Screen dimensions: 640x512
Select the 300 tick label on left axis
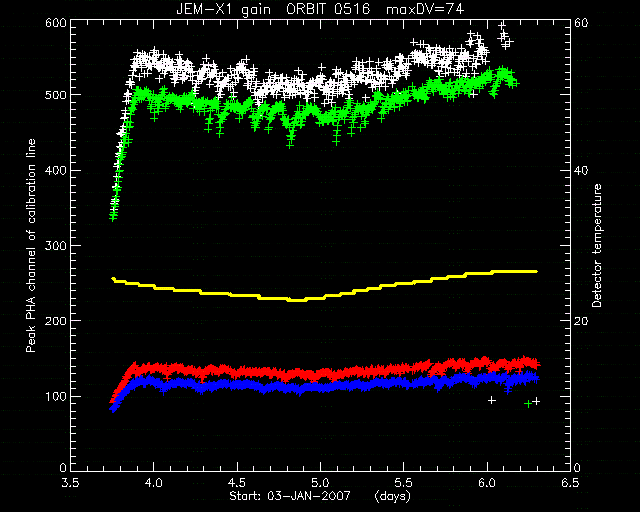click(56, 246)
